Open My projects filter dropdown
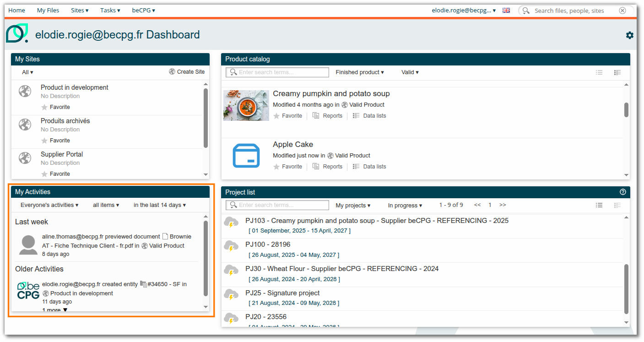The height and width of the screenshot is (342, 644). coord(353,206)
